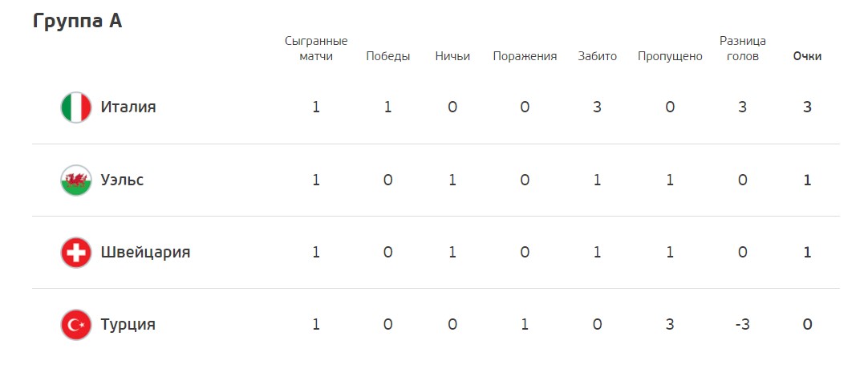Select the Сыгранные матчи column header
Image resolution: width=868 pixels, height=385 pixels.
click(x=316, y=49)
